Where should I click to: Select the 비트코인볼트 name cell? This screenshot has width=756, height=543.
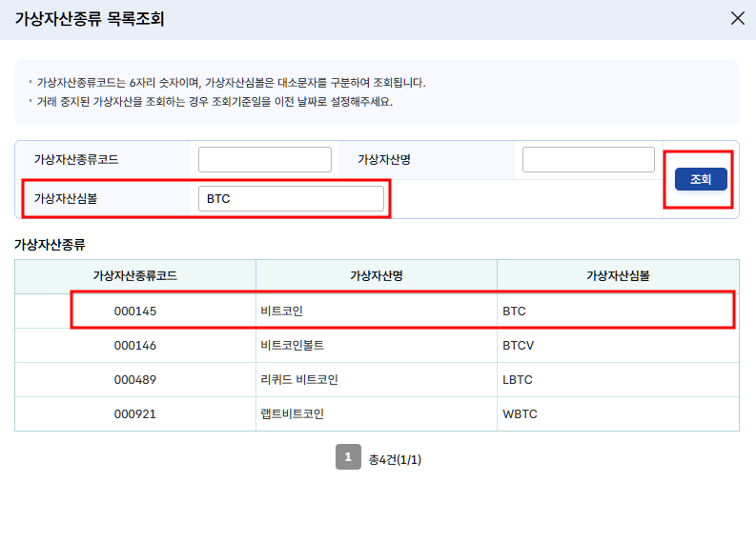pyautogui.click(x=377, y=346)
